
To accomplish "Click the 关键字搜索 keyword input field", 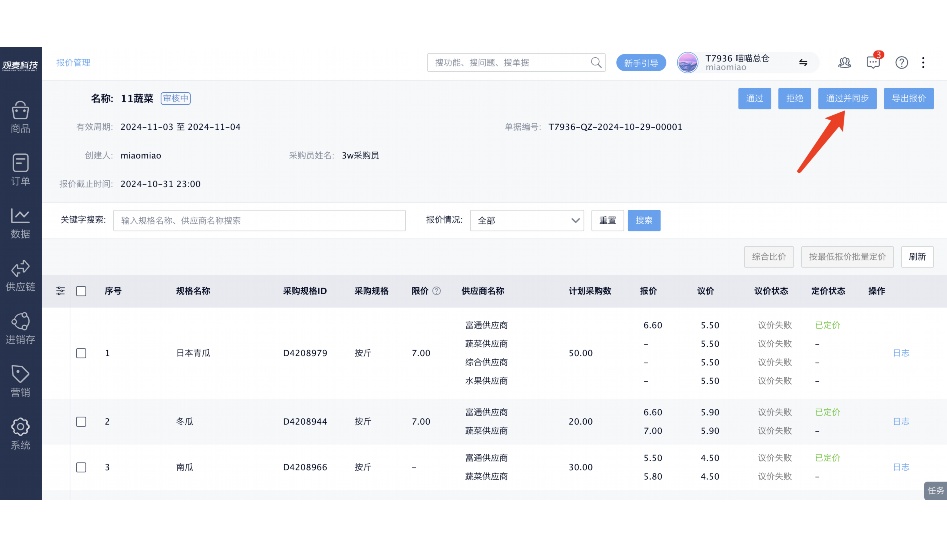I will coord(259,220).
